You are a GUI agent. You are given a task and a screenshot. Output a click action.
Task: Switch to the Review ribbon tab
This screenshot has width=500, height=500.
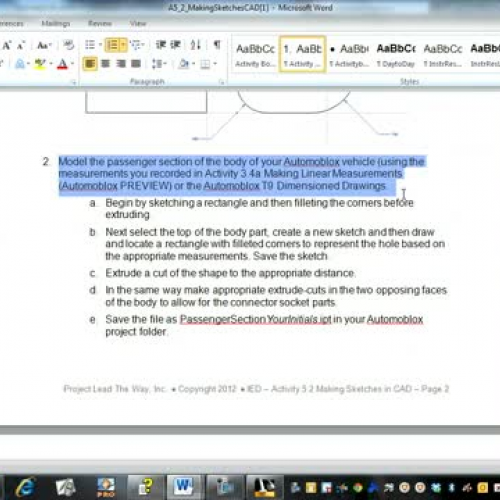tap(100, 23)
